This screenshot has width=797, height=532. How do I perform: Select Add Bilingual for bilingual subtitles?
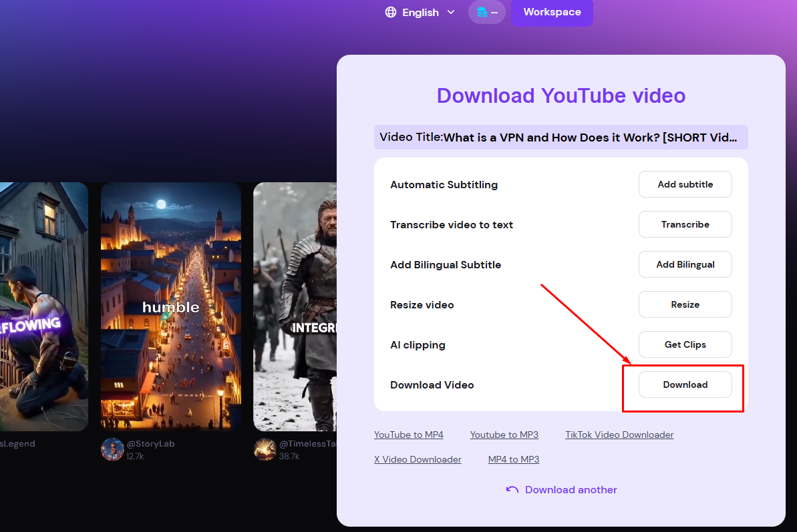(x=685, y=264)
